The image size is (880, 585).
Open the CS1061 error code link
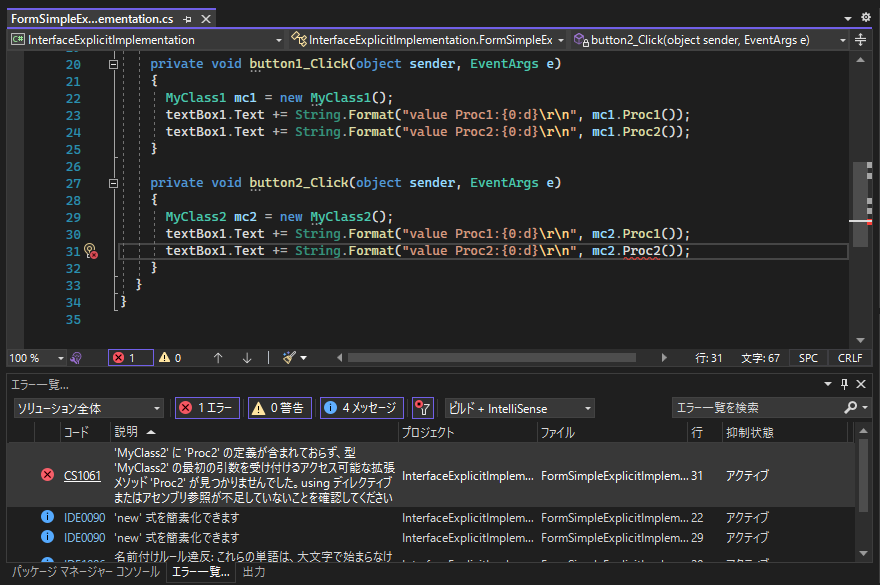pos(82,476)
